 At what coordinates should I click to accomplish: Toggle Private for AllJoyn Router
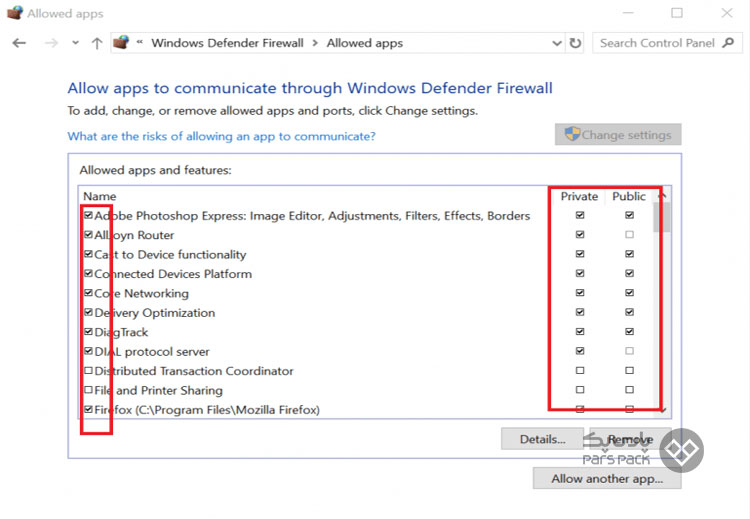(580, 234)
